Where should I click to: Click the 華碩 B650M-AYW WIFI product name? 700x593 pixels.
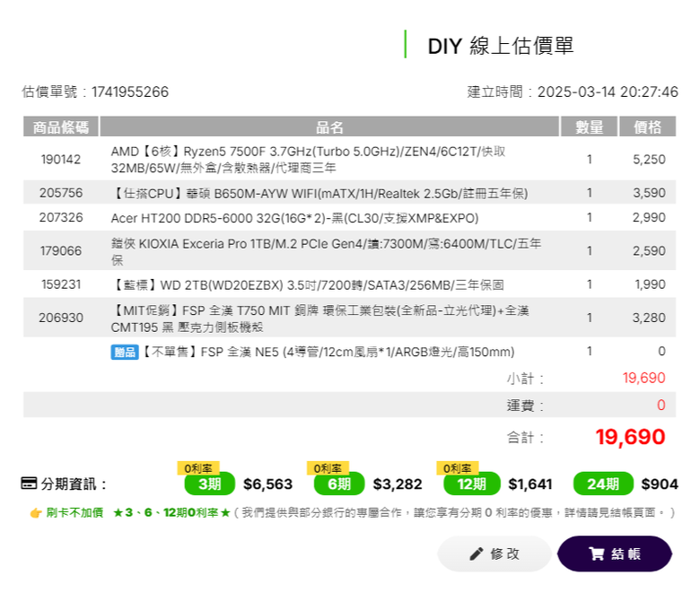[x=319, y=194]
